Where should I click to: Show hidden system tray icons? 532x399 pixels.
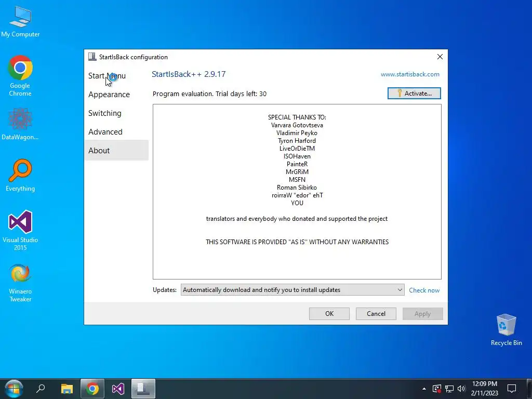[424, 389]
